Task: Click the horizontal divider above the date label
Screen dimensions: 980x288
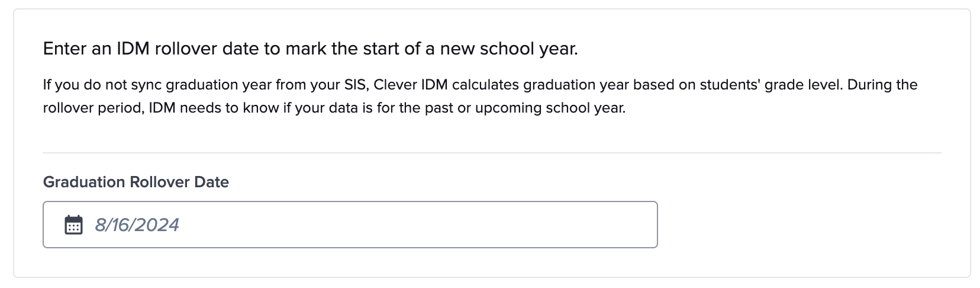Action: click(491, 153)
